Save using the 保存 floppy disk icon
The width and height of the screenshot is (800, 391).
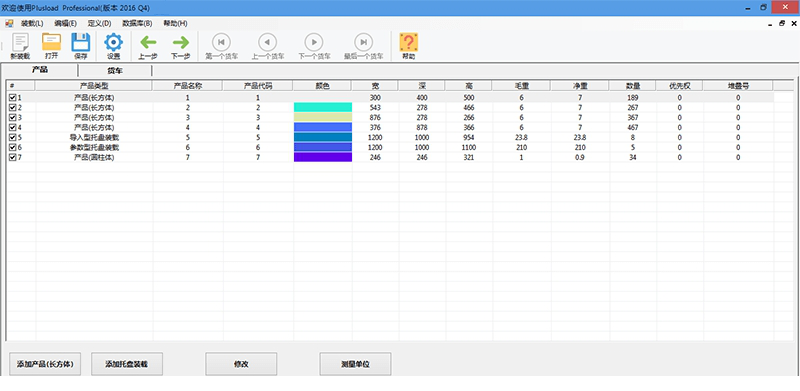point(81,42)
